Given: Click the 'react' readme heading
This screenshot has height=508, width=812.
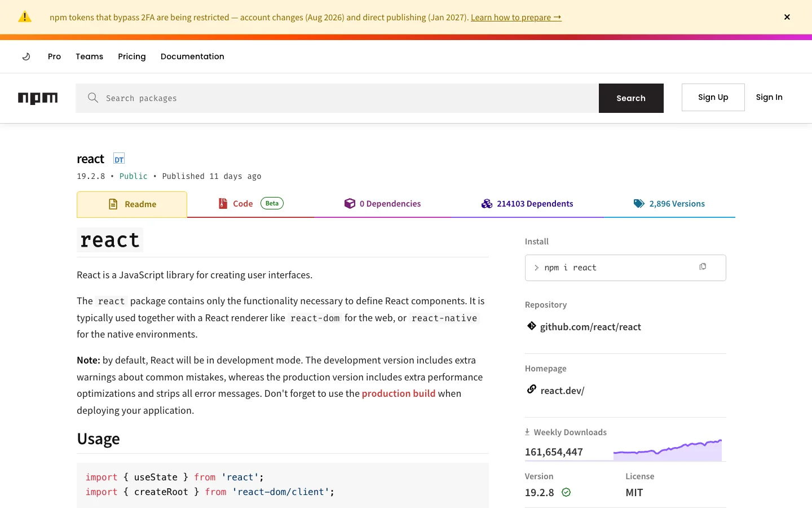Looking at the screenshot, I should click(x=110, y=240).
